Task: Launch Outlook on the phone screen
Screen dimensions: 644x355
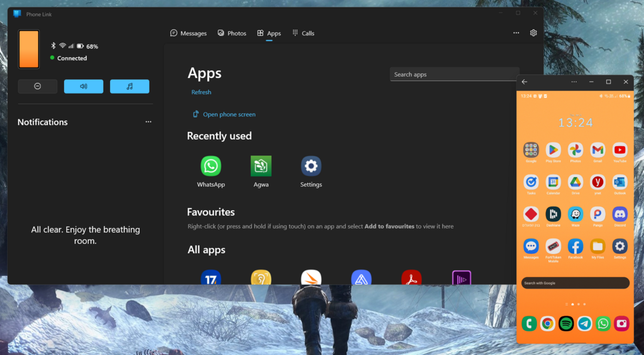Action: pos(619,182)
